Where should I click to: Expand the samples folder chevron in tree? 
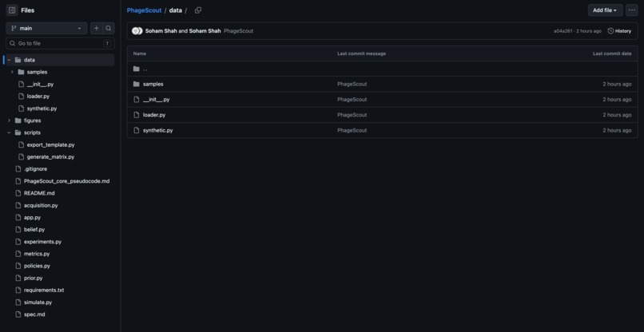pos(12,72)
